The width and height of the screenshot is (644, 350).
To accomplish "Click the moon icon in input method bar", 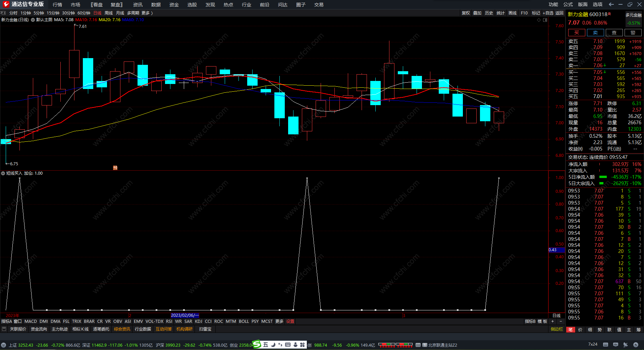I will click(273, 345).
